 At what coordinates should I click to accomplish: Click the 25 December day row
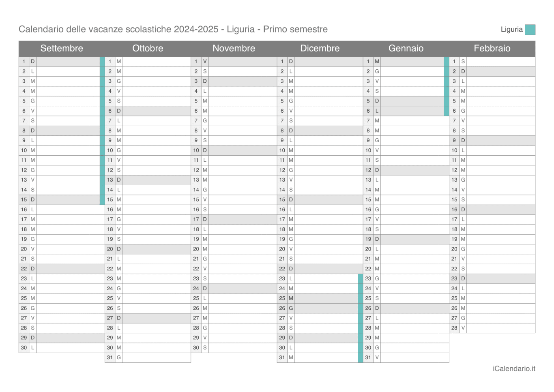click(x=320, y=298)
